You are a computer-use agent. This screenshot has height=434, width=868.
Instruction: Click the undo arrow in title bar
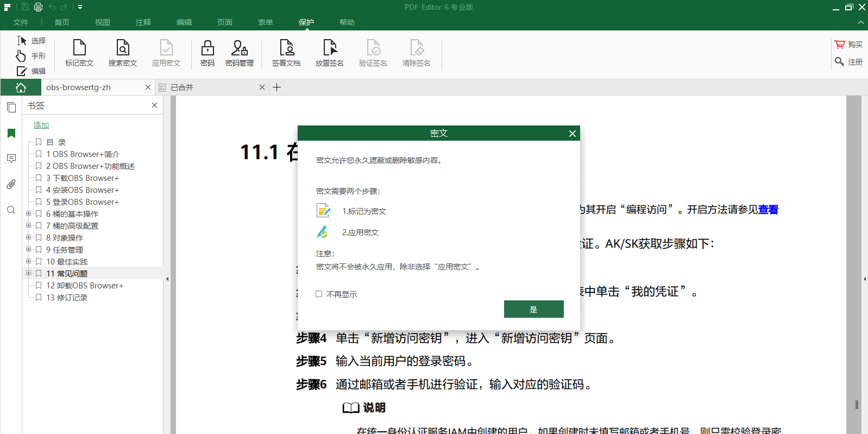click(52, 7)
